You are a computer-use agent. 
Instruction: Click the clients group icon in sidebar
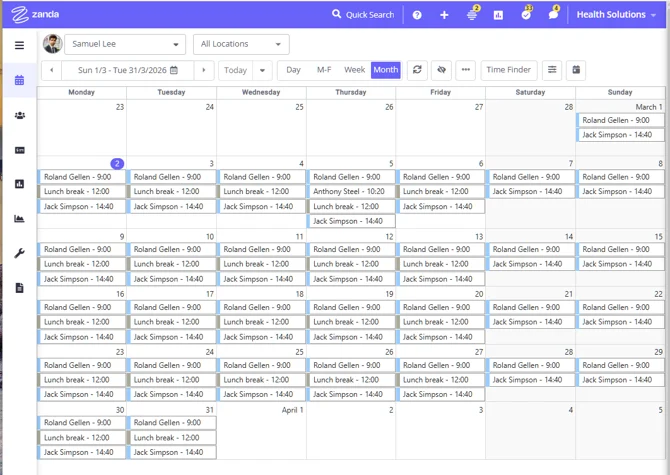[19, 115]
